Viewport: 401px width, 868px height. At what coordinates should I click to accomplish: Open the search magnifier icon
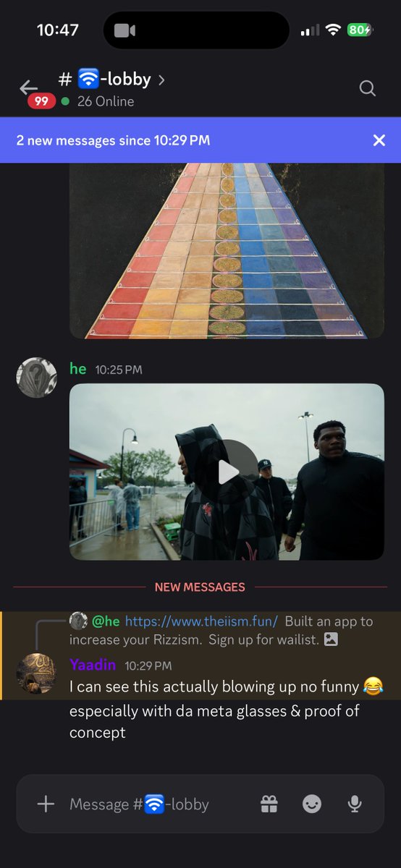368,88
